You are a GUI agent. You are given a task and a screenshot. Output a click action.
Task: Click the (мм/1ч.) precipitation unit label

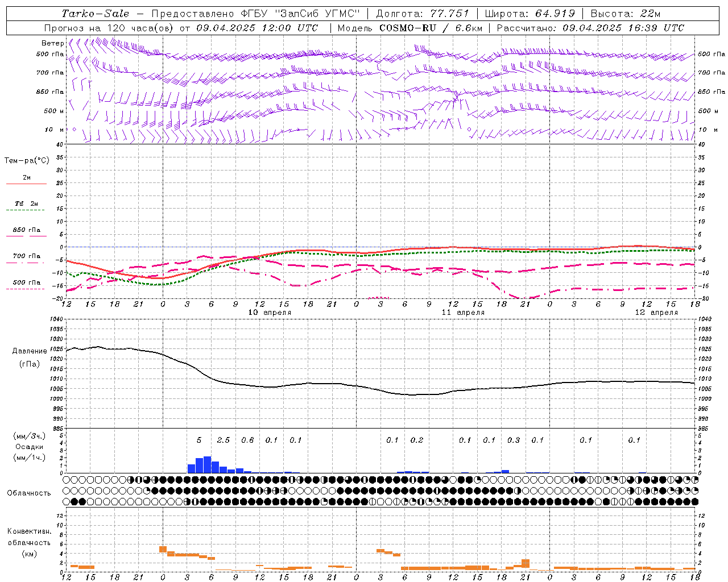[30, 458]
